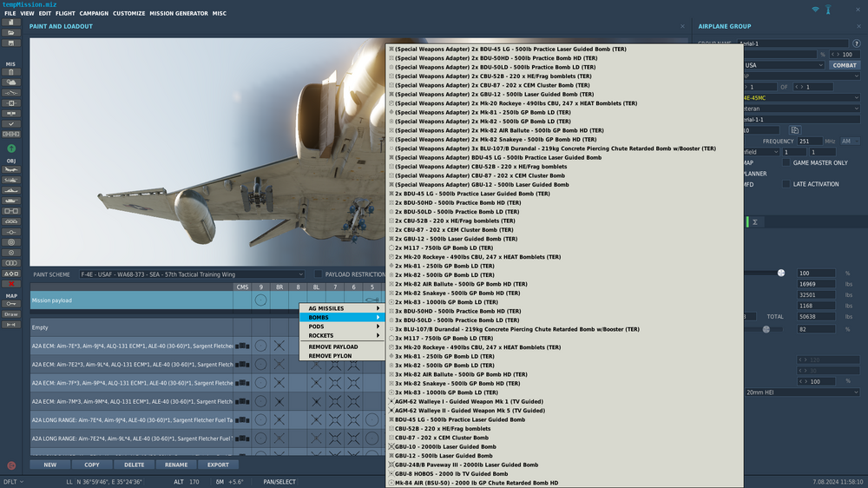Open the Mission Generator menu
Viewport: 868px width, 488px height.
(x=179, y=13)
